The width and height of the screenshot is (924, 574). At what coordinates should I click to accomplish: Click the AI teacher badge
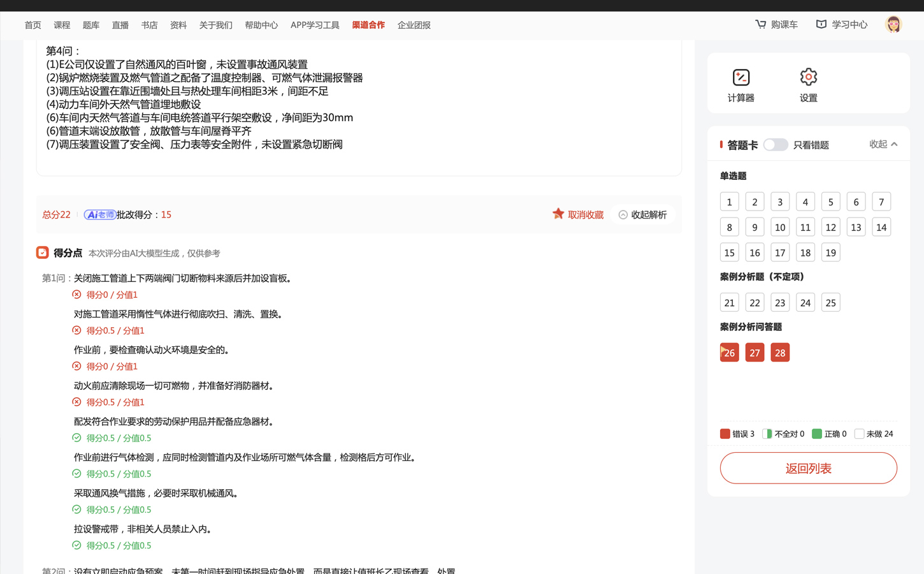[x=100, y=215]
